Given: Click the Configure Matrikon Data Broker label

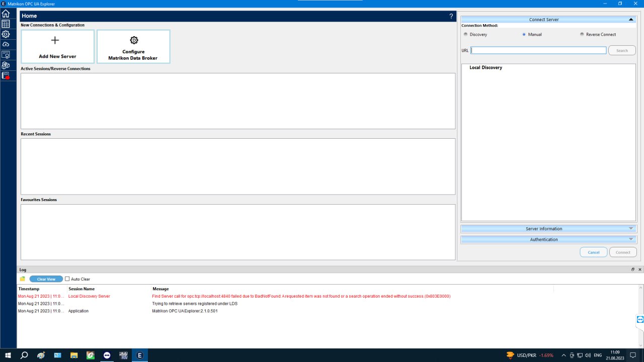Looking at the screenshot, I should (133, 55).
